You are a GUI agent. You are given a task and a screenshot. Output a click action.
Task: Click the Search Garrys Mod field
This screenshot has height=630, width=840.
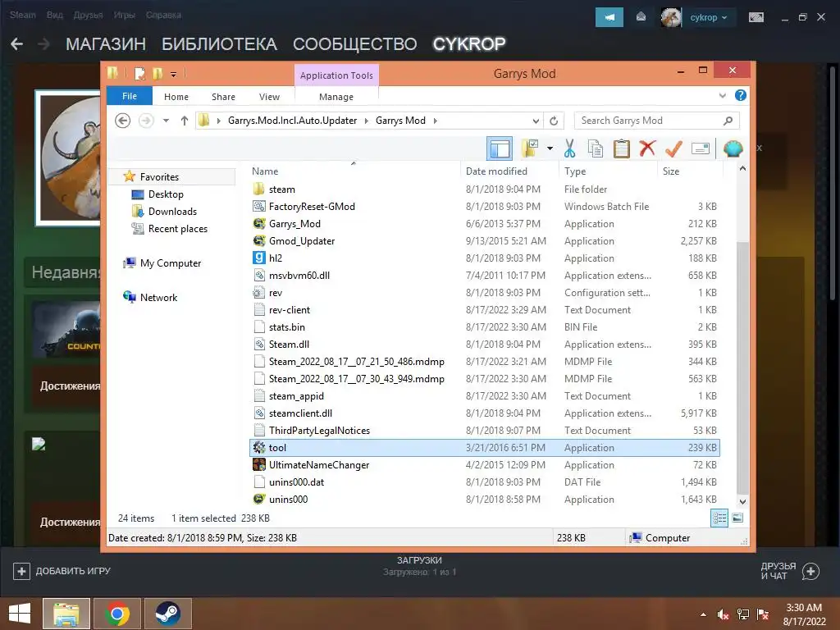click(x=657, y=121)
